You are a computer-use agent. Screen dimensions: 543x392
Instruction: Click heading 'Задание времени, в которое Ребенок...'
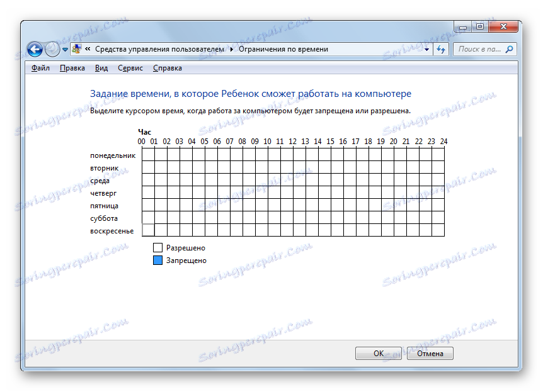251,93
